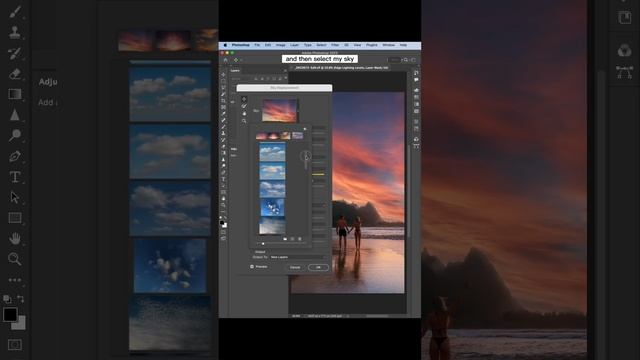Click the Home icon in the options bar

[225, 60]
